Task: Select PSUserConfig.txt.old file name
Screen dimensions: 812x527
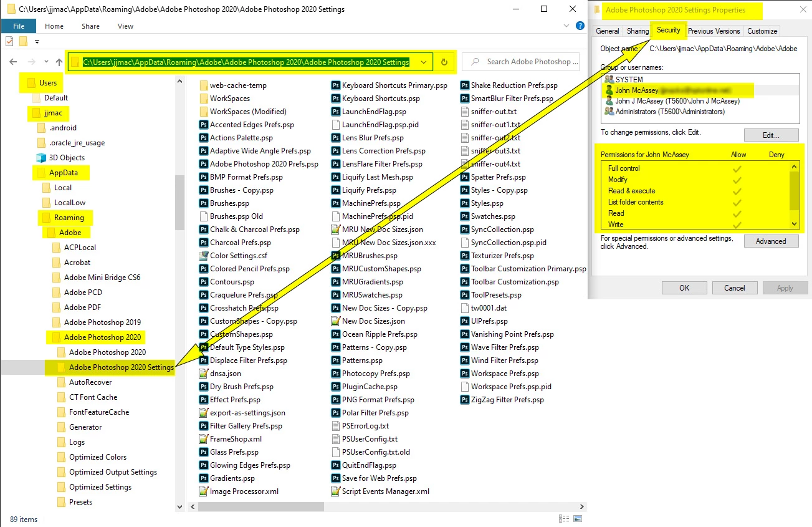Action: (376, 452)
